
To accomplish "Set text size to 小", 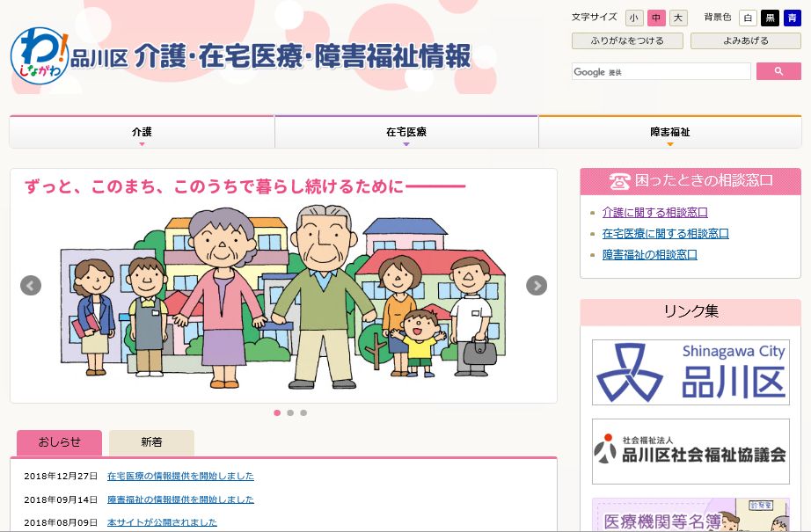I will pos(634,18).
